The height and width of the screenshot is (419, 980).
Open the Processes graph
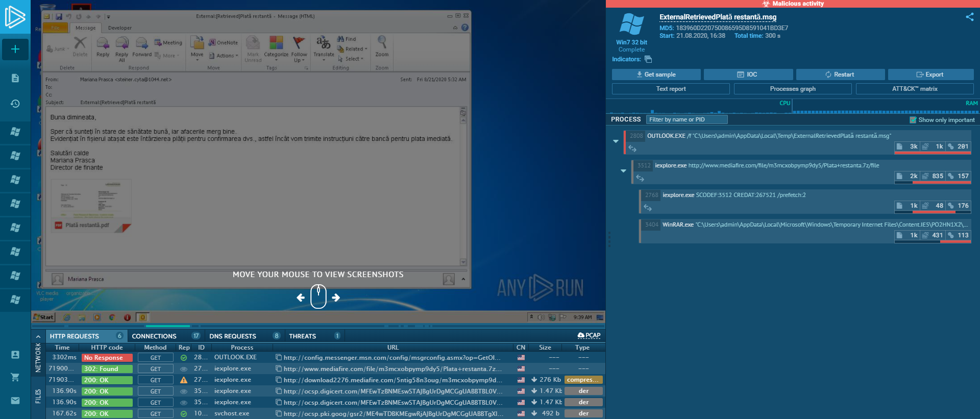[793, 89]
